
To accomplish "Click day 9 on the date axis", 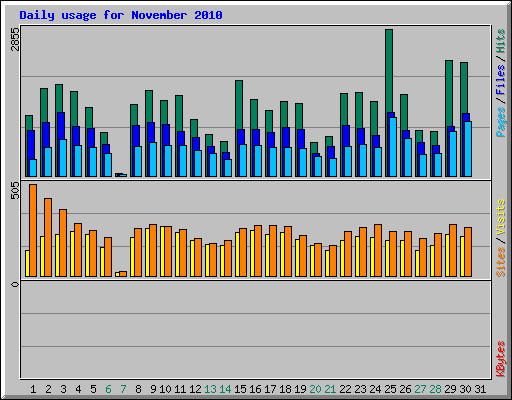I will point(153,389).
